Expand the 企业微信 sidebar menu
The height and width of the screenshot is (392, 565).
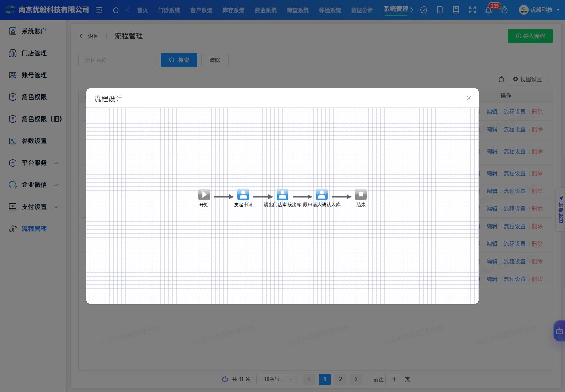(34, 185)
